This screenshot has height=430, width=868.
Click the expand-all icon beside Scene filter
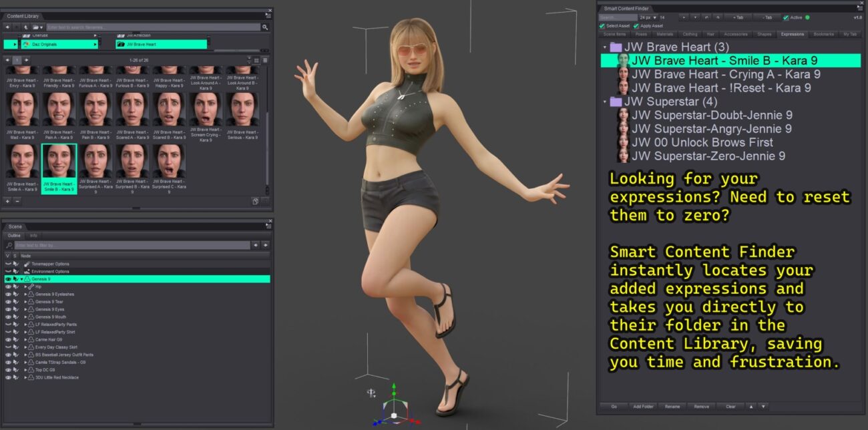click(x=265, y=245)
